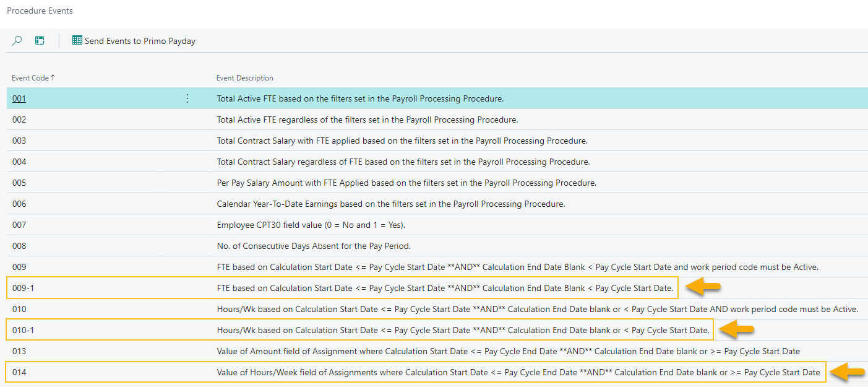868x387 pixels.
Task: Click the Procedure Events page title
Action: [40, 11]
